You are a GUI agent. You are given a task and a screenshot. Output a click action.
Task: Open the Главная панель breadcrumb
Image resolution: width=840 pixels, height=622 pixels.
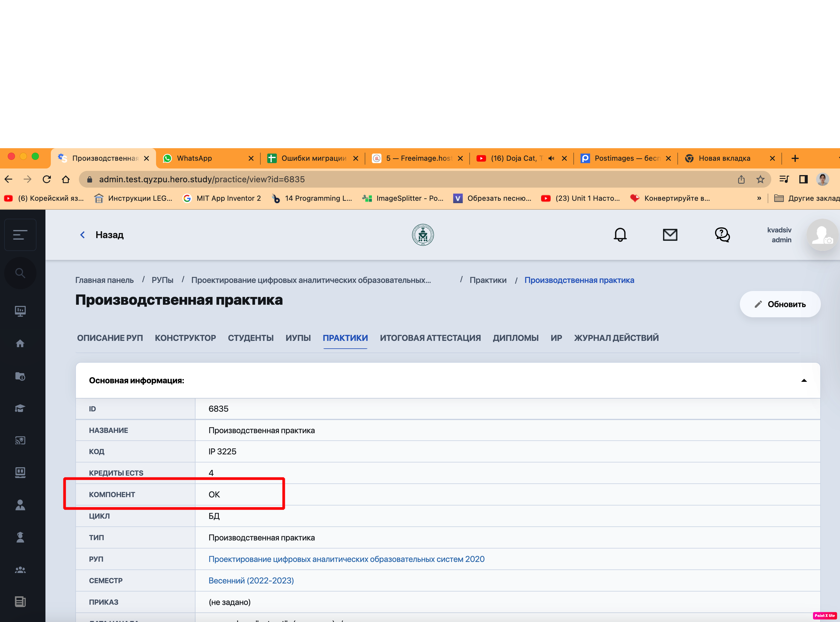click(x=104, y=280)
